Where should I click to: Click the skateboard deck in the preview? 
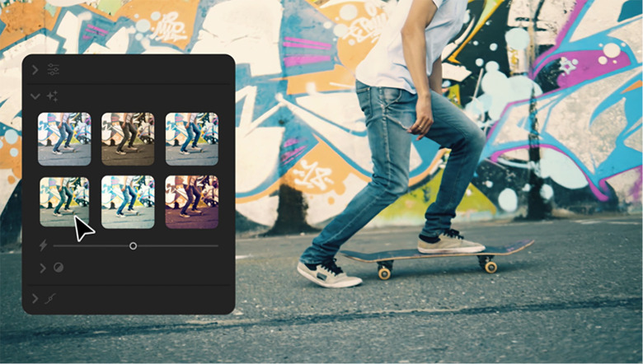coord(437,253)
